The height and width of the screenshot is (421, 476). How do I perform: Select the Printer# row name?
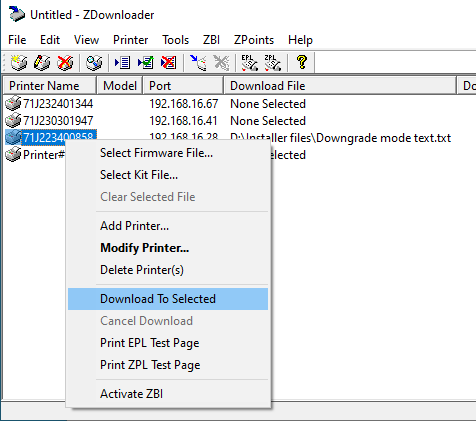pos(44,155)
